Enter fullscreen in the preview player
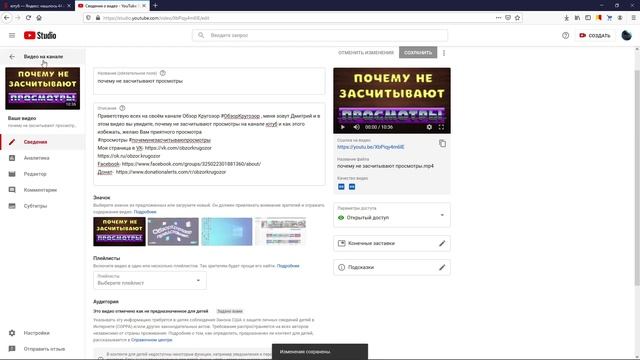Image resolution: width=640 pixels, height=360 pixels. point(441,127)
